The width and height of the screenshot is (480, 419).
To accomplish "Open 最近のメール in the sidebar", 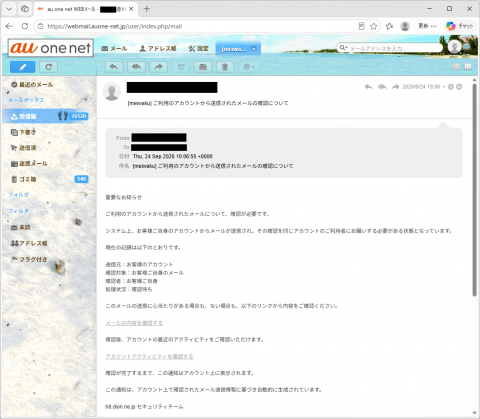I will 32,85.
